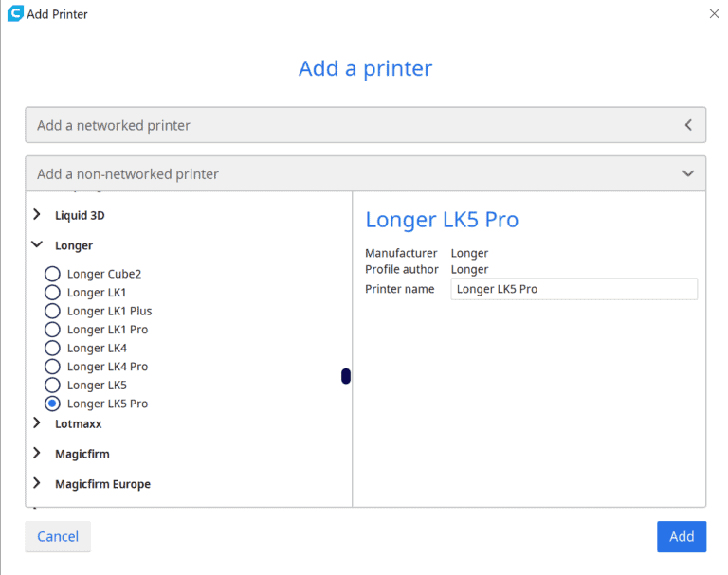Pick the Longer LK4 Pro printer
This screenshot has width=728, height=575.
(52, 367)
